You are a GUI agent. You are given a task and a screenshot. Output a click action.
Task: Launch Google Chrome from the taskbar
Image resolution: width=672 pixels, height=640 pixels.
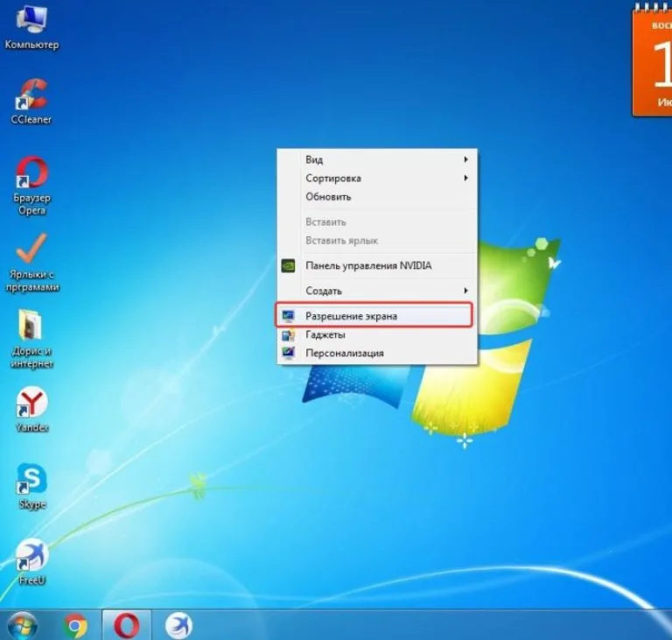click(x=75, y=626)
